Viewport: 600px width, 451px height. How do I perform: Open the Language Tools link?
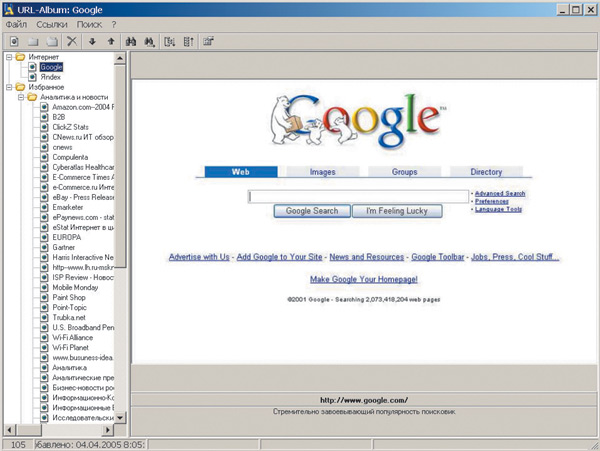[x=498, y=209]
